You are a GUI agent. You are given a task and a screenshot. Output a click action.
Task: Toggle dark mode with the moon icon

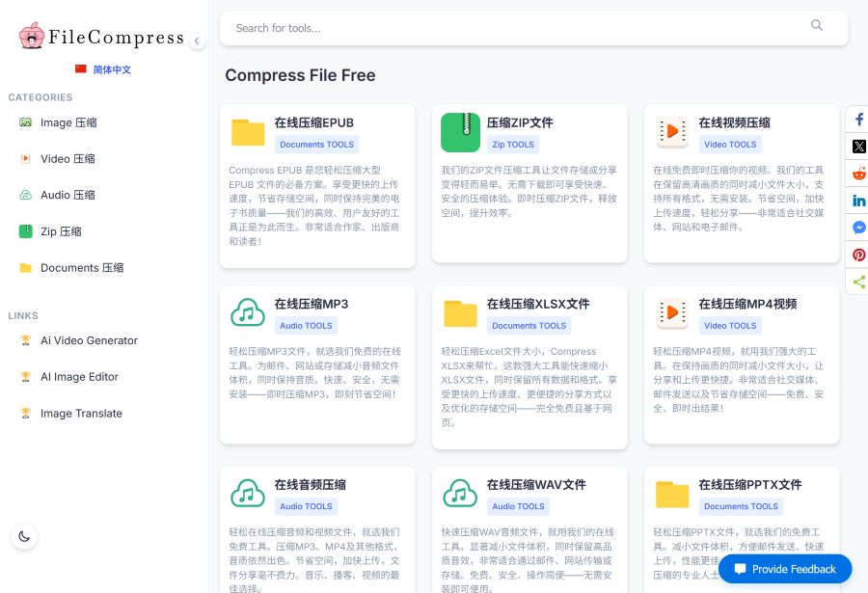tap(24, 535)
